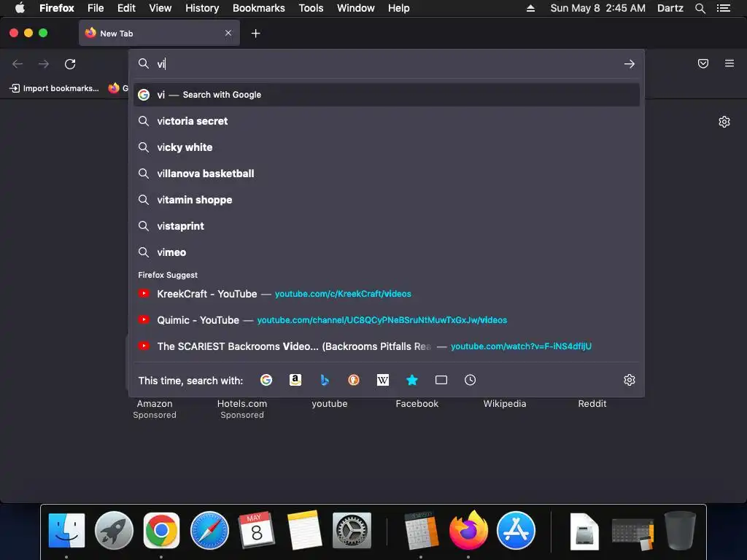Select 'vitamin shoppe' suggestion
Viewport: 747px width, 560px height.
pos(387,200)
